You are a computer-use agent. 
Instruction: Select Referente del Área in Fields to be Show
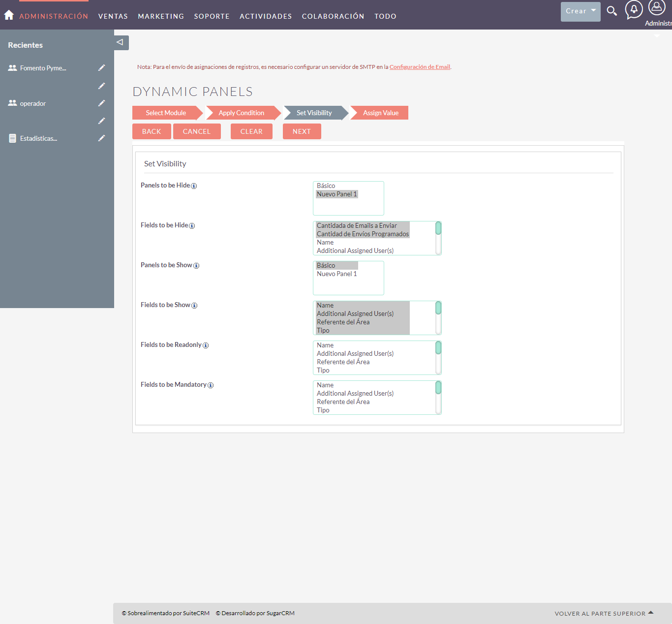(x=363, y=322)
